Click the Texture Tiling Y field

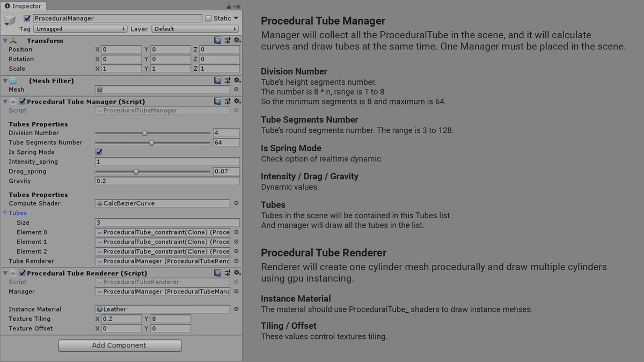pos(170,319)
